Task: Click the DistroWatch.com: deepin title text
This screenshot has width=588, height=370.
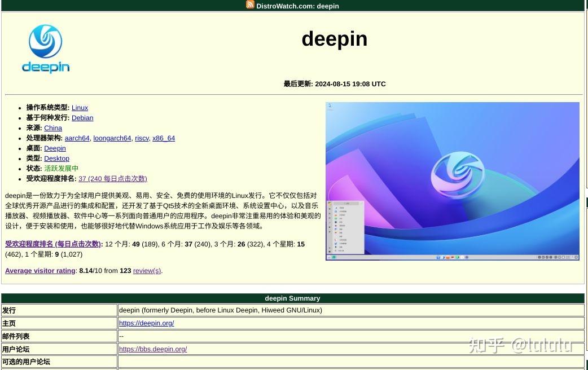Action: pos(297,6)
